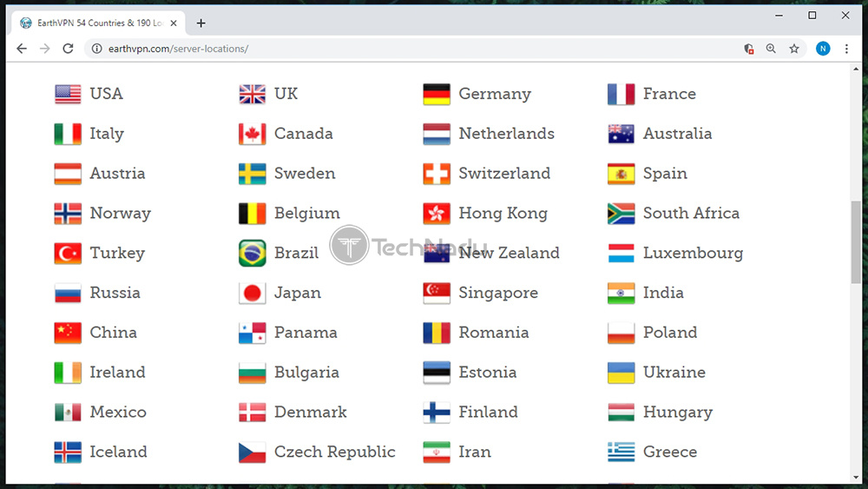Click the Norway flag icon

tap(68, 214)
